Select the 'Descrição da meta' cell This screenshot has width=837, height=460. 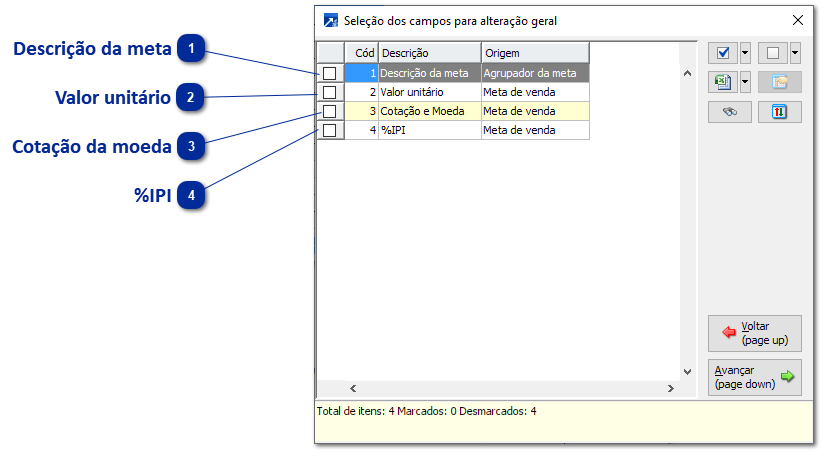[430, 73]
